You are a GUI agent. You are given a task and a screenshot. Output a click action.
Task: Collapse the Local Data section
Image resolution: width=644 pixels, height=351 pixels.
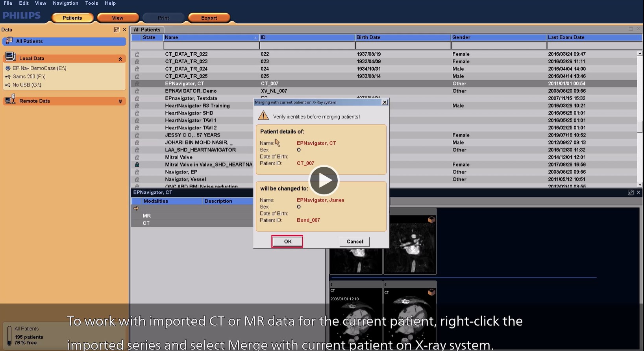pyautogui.click(x=120, y=59)
